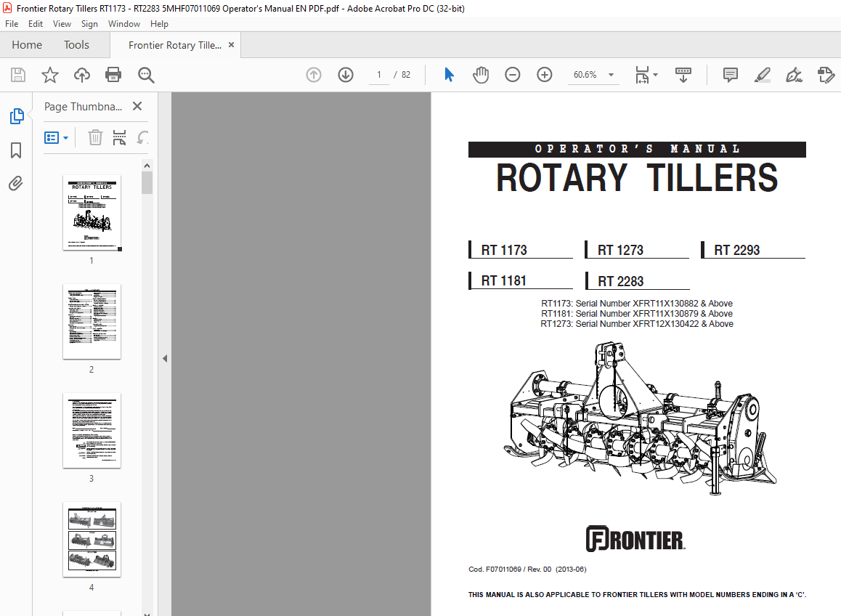Click the RT 2283 model label
Viewport: 841px width, 616px height.
(x=620, y=281)
